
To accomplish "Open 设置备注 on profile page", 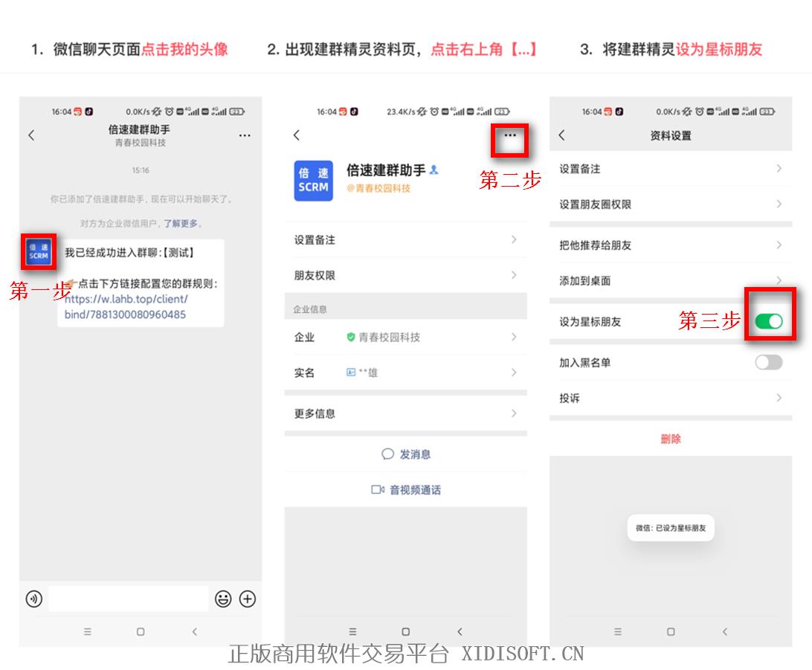I will click(405, 239).
